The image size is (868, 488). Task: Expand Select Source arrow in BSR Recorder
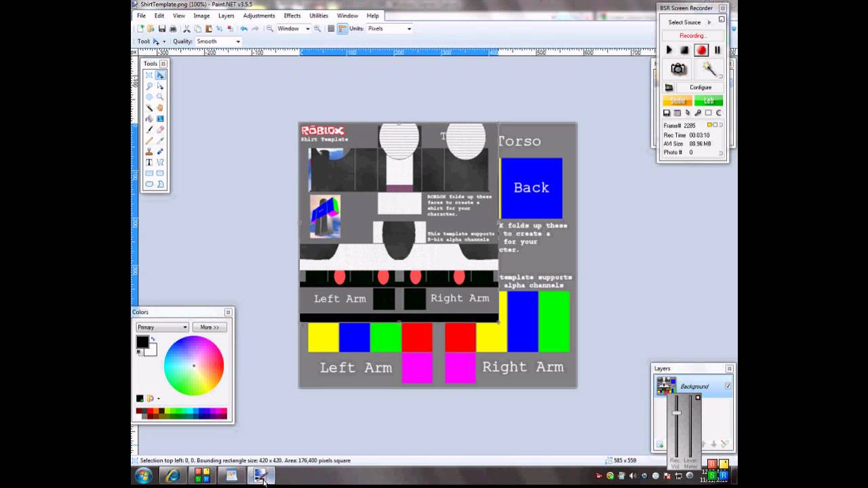(709, 22)
